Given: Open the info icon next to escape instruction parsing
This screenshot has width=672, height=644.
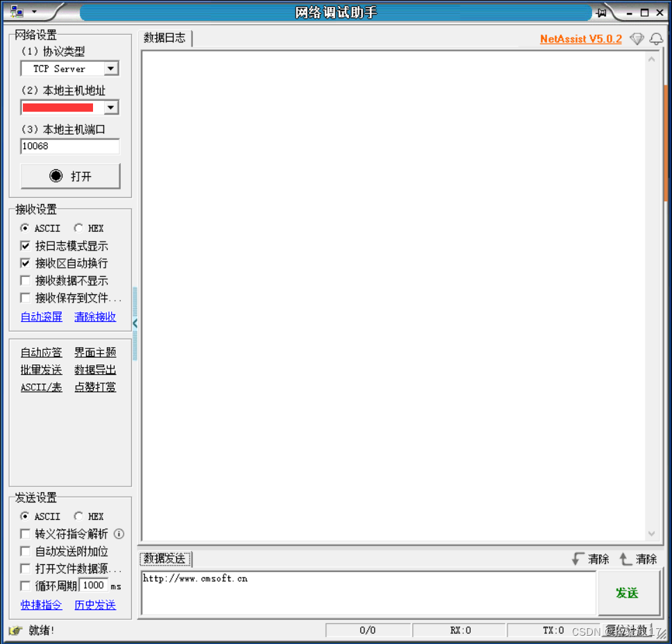Looking at the screenshot, I should 118,534.
